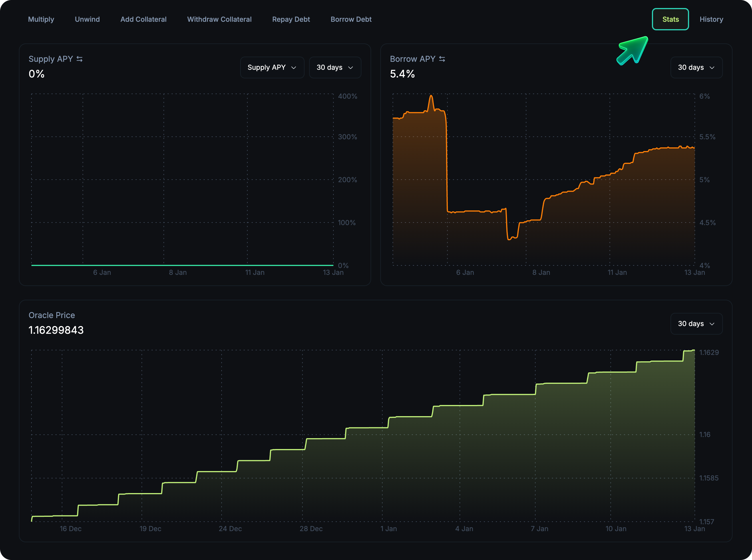Click the Borrow APY peak on chart
Screen dimensions: 752x560
click(x=431, y=96)
